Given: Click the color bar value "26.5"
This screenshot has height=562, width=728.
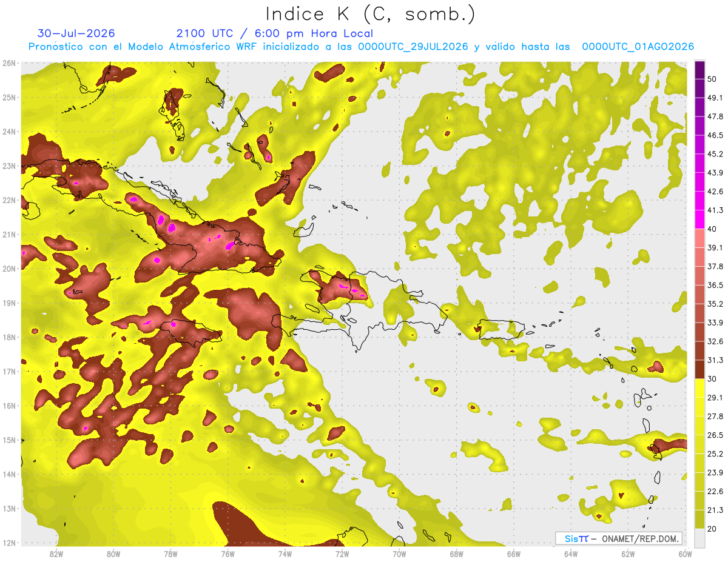Looking at the screenshot, I should tap(715, 435).
